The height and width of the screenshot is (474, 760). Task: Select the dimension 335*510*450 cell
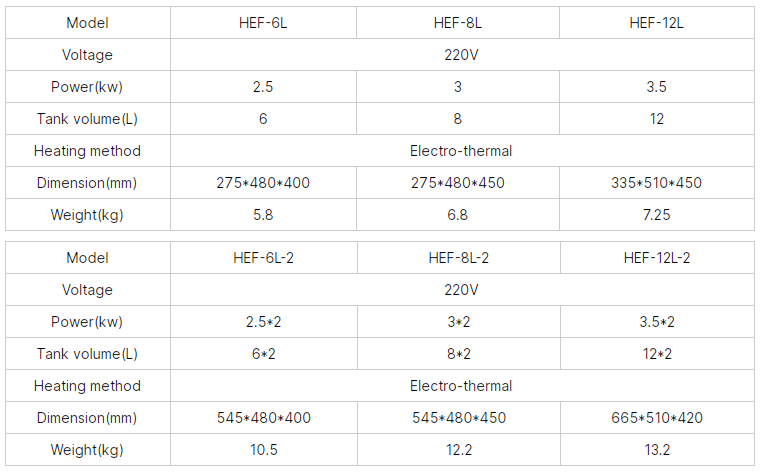(656, 183)
